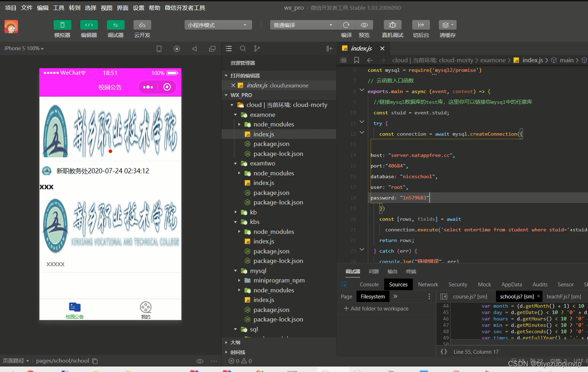Open the iPhone 5 100% device dropdown
This screenshot has width=588, height=372.
pyautogui.click(x=24, y=48)
